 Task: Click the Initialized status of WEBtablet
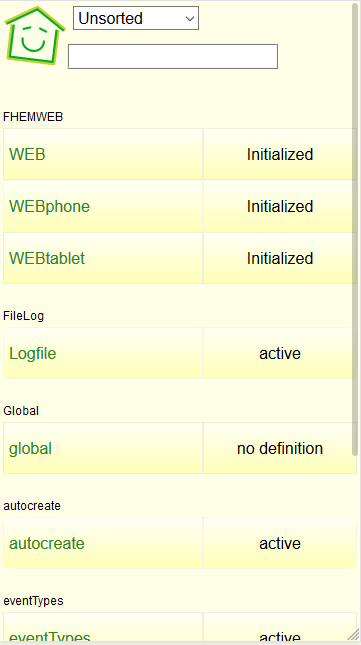280,258
